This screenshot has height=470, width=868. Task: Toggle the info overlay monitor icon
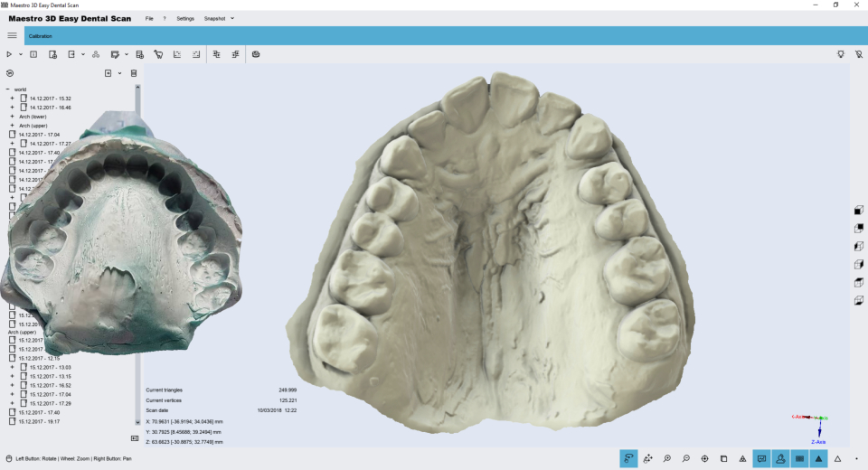(761, 458)
